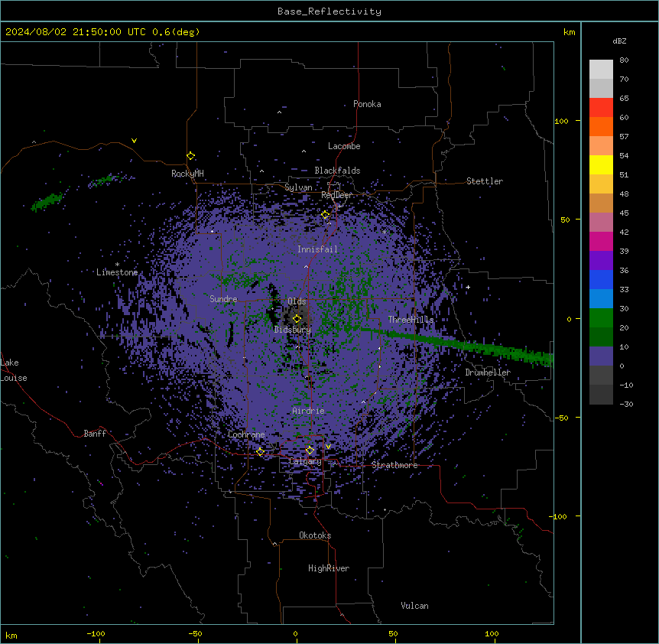
Task: Click the Sylvan label
Action: 298,187
